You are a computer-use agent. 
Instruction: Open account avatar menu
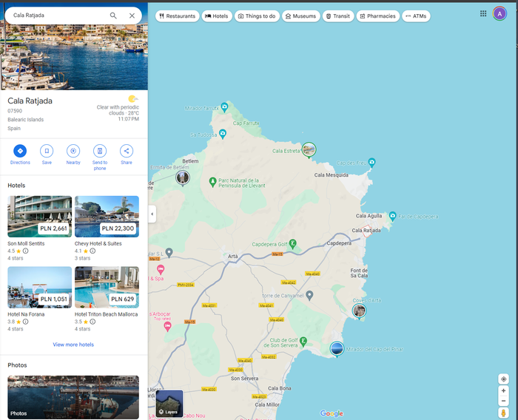coord(499,13)
